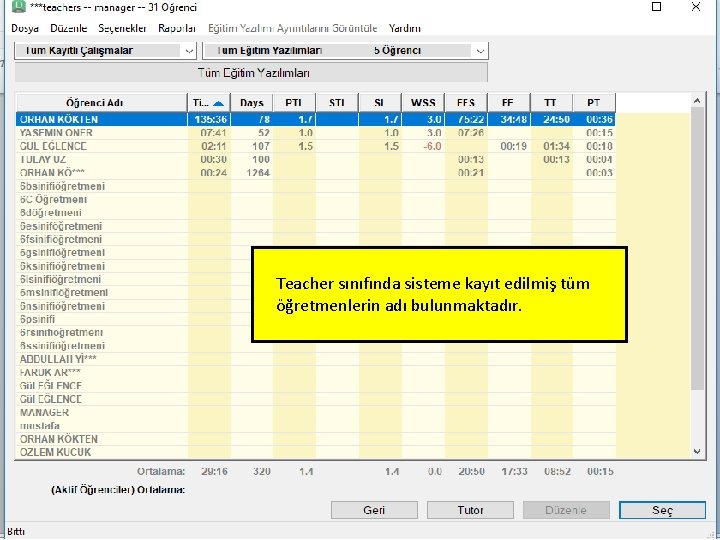Sort by FF column header

[x=509, y=103]
